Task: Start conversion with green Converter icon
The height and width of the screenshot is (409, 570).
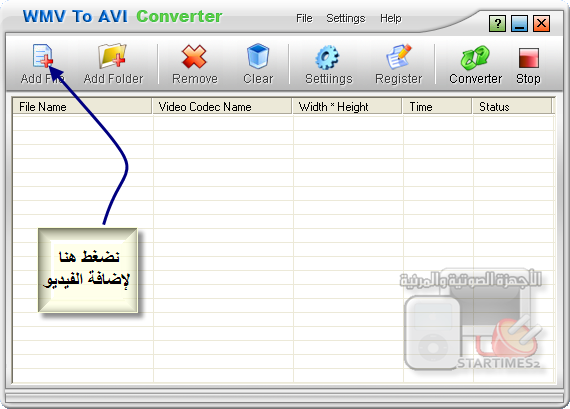Action: point(475,57)
